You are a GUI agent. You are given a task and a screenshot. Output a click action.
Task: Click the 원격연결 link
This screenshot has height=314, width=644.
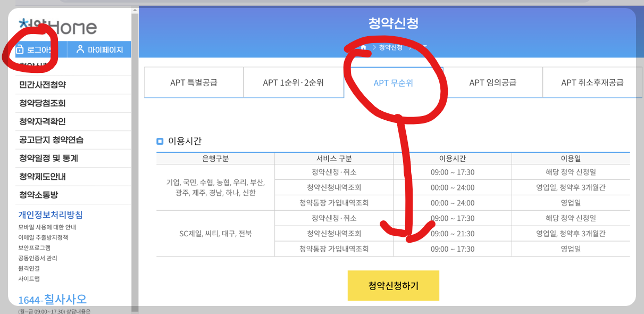[29, 268]
